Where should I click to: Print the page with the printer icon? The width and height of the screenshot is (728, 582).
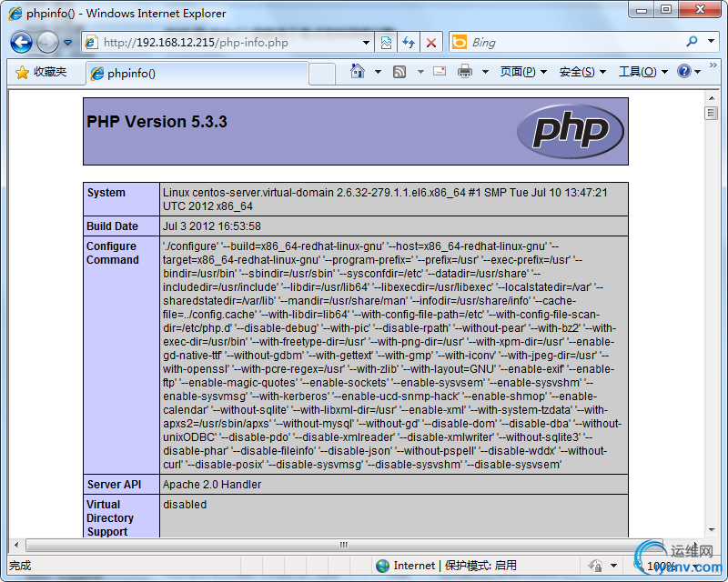point(465,72)
